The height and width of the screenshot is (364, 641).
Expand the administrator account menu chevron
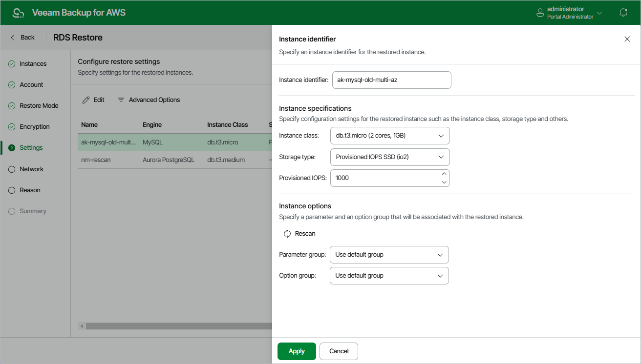pos(599,13)
